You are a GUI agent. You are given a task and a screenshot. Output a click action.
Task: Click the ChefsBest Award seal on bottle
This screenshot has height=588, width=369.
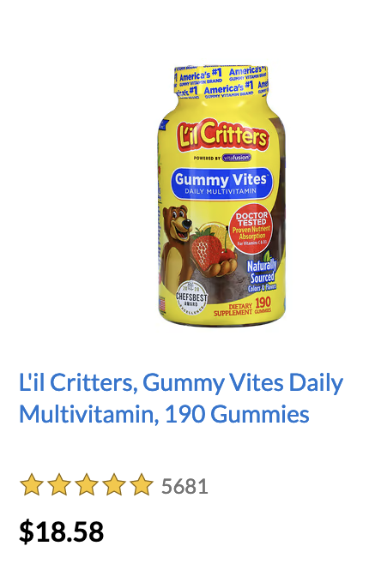tap(191, 297)
